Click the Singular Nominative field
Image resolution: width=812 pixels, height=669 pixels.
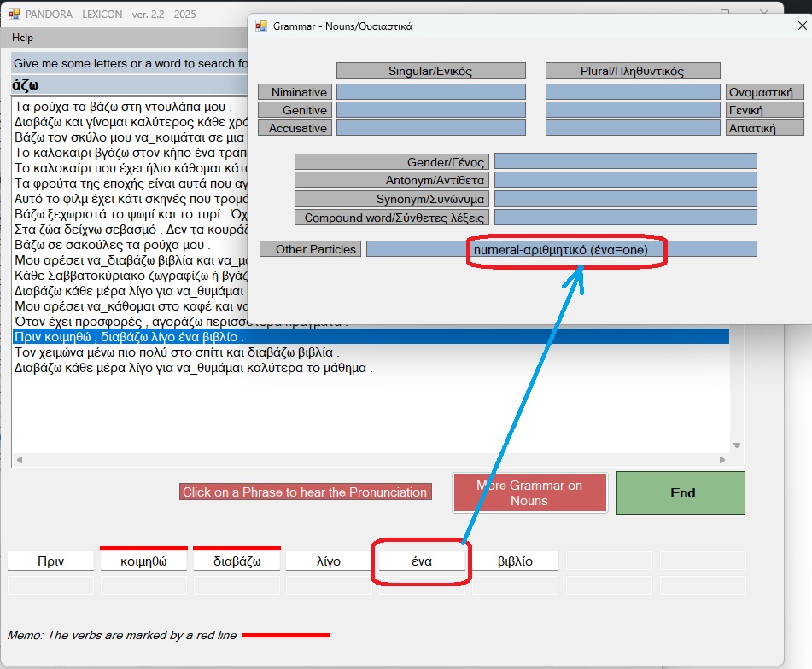tap(430, 92)
